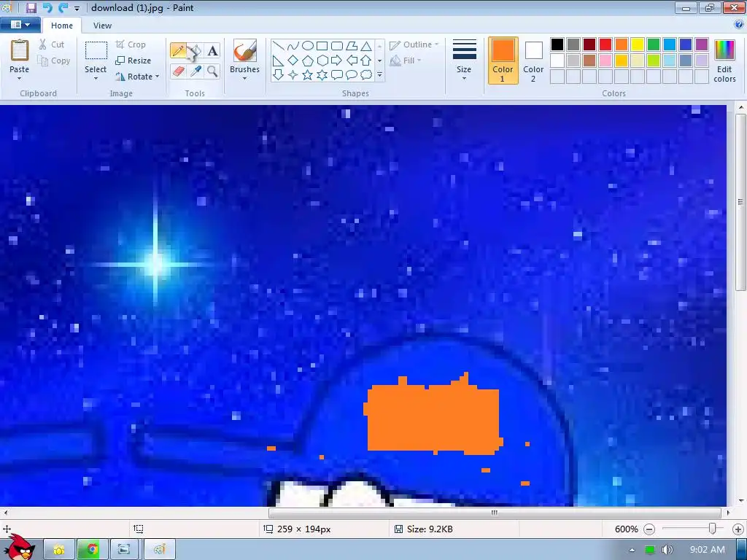
Task: Click the vertical scrollbar thumb
Action: click(741, 202)
